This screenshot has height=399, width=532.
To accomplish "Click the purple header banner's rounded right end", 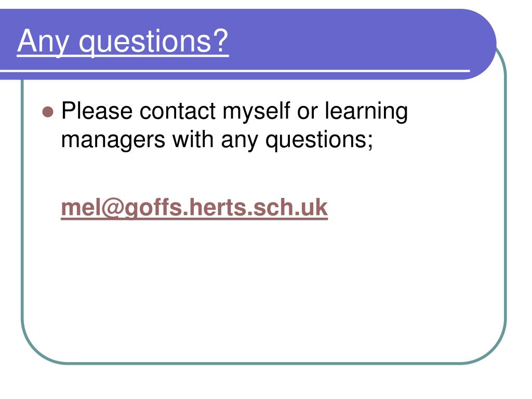I will 482,44.
